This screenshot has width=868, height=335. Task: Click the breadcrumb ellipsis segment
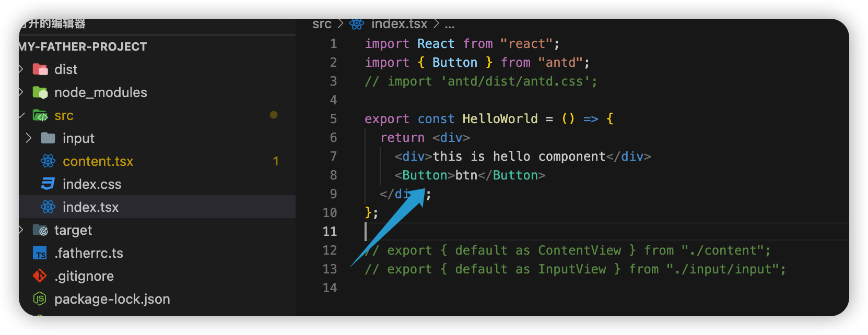click(450, 24)
